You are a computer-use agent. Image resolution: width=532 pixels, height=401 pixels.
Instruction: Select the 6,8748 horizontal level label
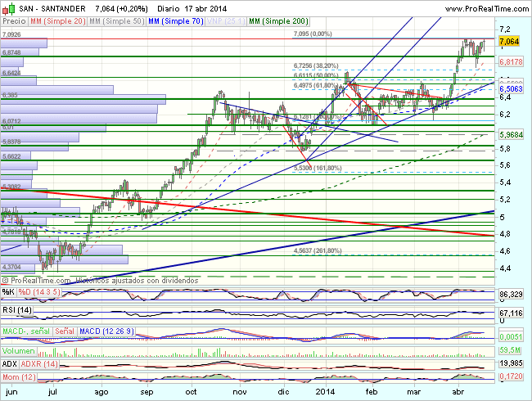tap(11, 52)
